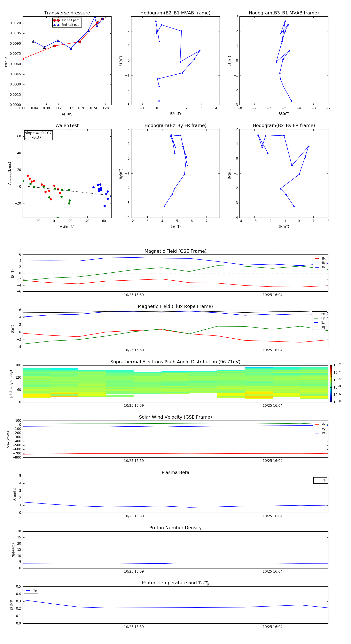Click 'Np(#/cc)' axis label
Viewport: 351px width, 644px height.
click(13, 550)
